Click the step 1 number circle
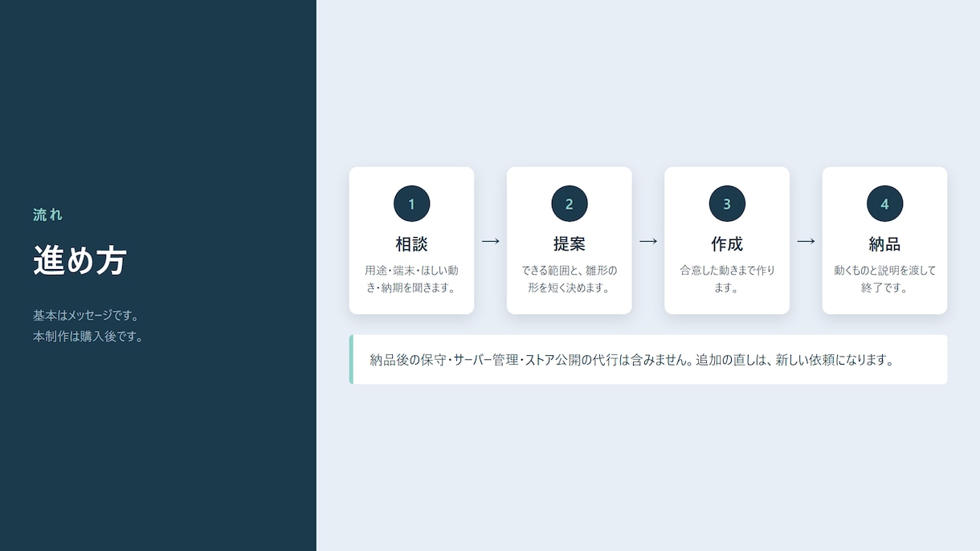 coord(411,204)
